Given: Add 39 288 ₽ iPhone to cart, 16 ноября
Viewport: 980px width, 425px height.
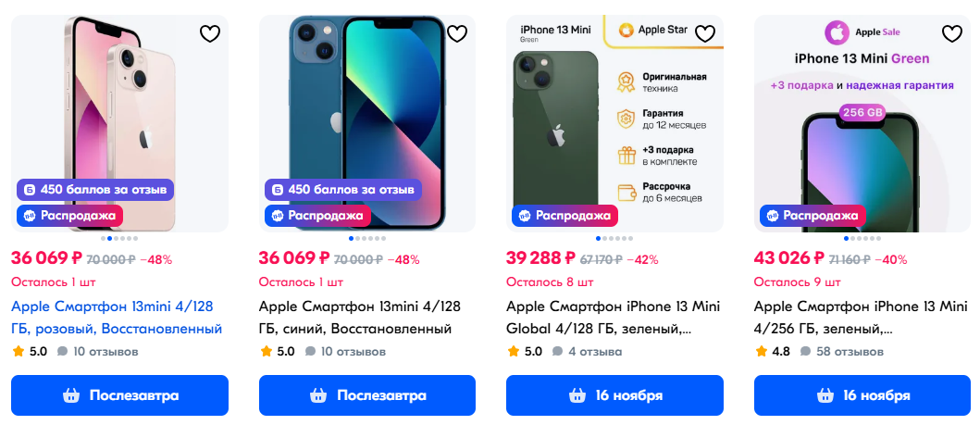Looking at the screenshot, I should click(615, 395).
